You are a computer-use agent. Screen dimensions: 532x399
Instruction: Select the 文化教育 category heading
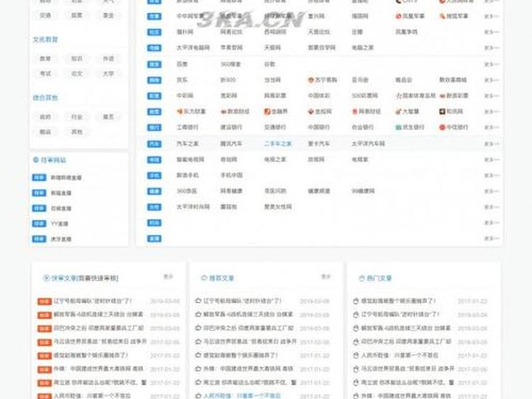[x=45, y=40]
